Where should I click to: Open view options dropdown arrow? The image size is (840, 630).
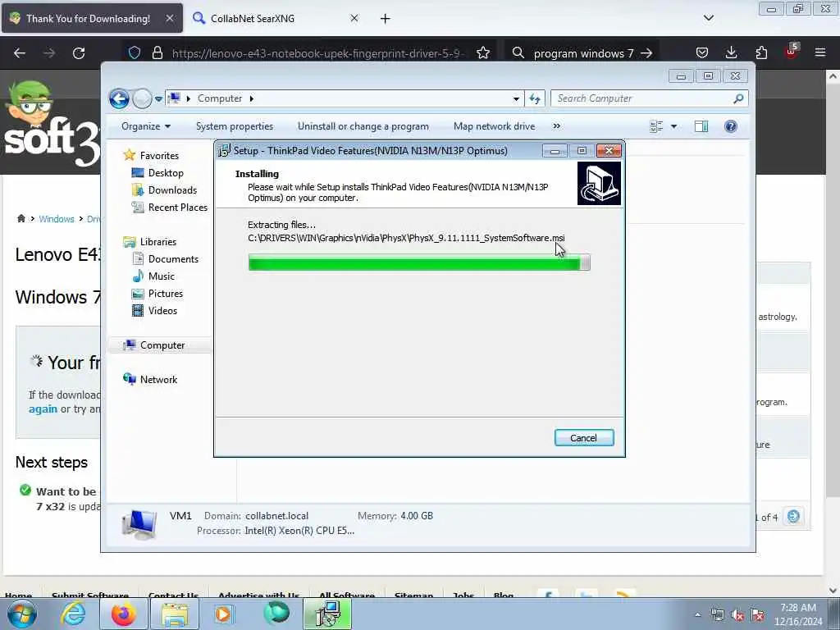[x=674, y=126]
